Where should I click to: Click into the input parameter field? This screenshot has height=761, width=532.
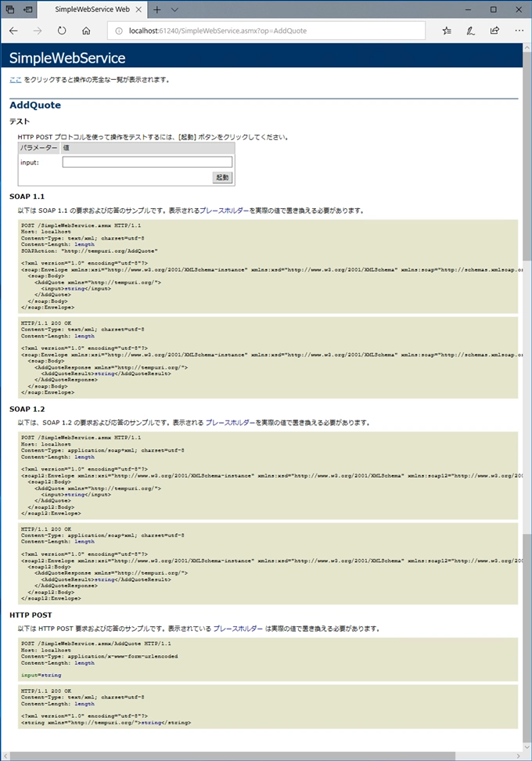pyautogui.click(x=147, y=162)
